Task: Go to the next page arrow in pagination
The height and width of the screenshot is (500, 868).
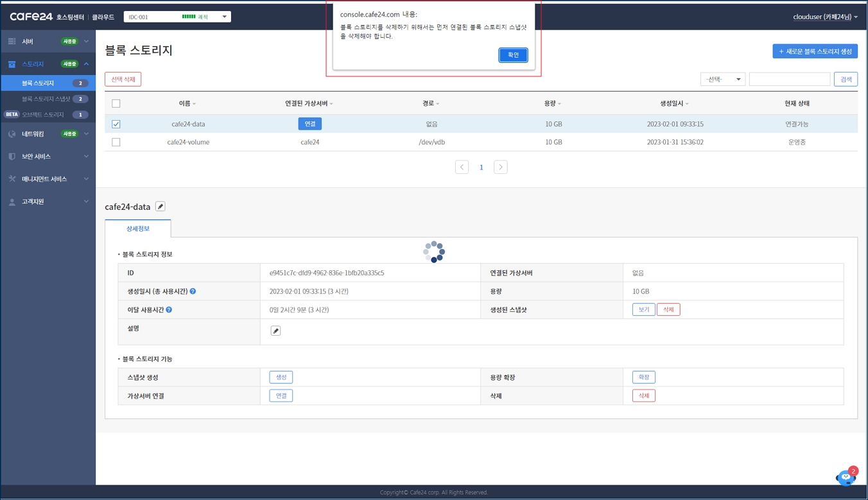Action: pos(500,167)
